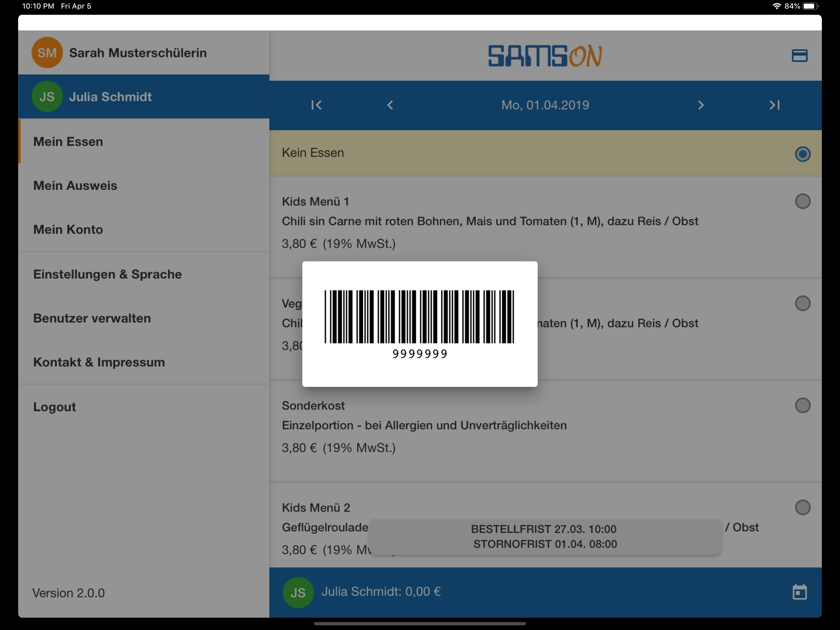Screen dimensions: 840x630
Task: Choose Kids Menü 2 radio button
Action: 802,508
